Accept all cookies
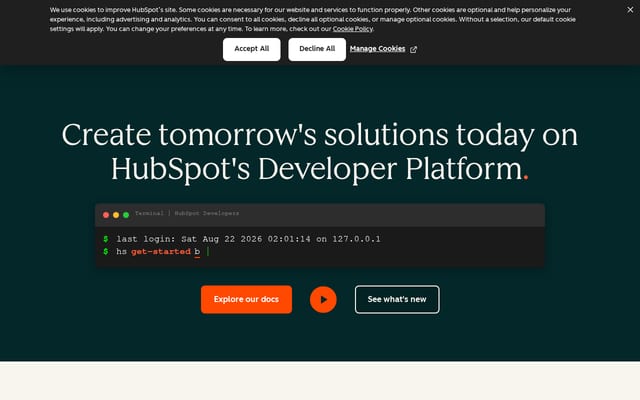The height and width of the screenshot is (400, 640). point(251,49)
